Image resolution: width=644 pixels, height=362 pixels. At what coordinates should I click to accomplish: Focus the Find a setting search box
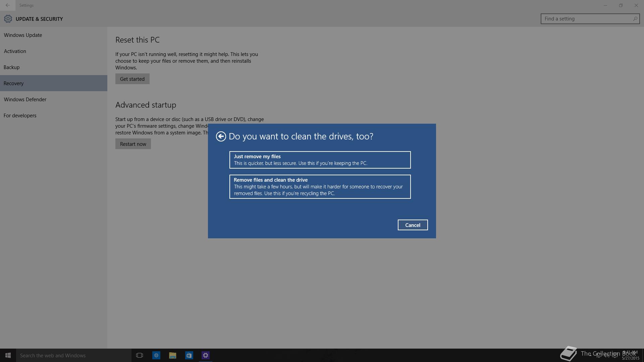click(590, 19)
